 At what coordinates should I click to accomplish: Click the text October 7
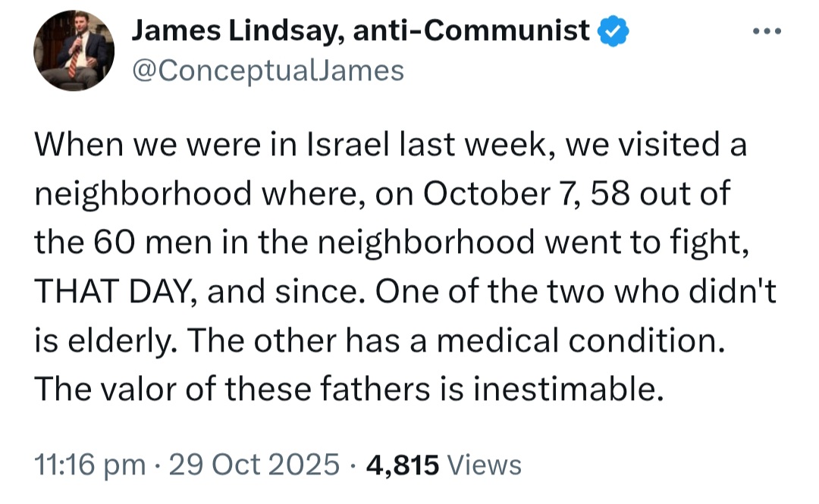point(503,193)
